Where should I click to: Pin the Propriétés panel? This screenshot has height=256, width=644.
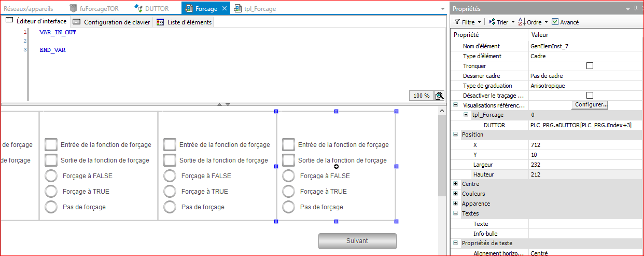636,9
